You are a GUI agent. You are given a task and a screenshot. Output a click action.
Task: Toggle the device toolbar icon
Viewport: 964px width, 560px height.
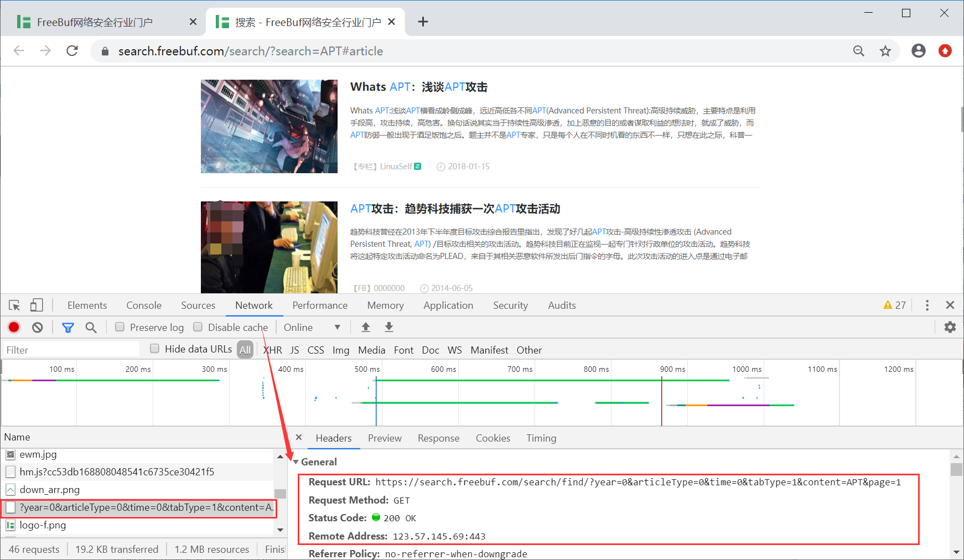(37, 305)
